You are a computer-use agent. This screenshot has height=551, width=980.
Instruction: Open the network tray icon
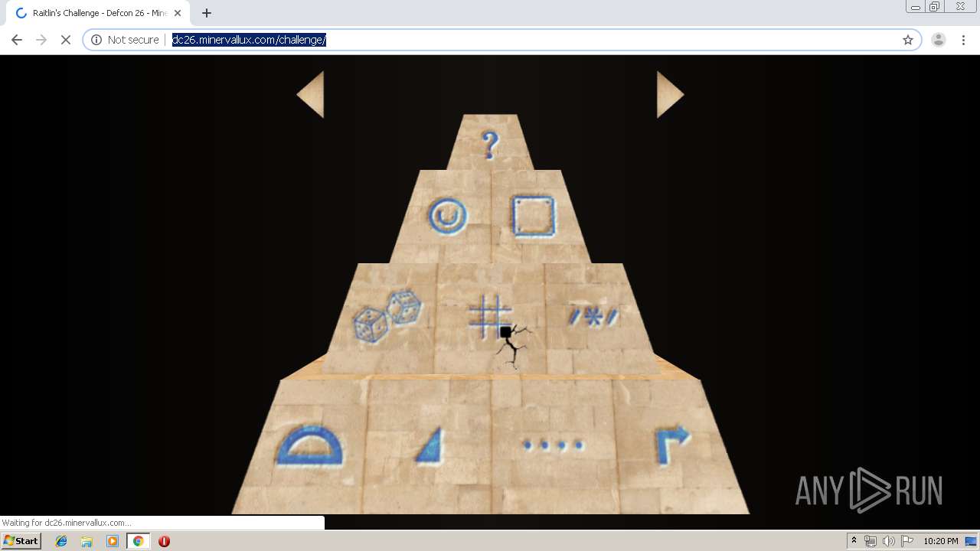point(871,541)
